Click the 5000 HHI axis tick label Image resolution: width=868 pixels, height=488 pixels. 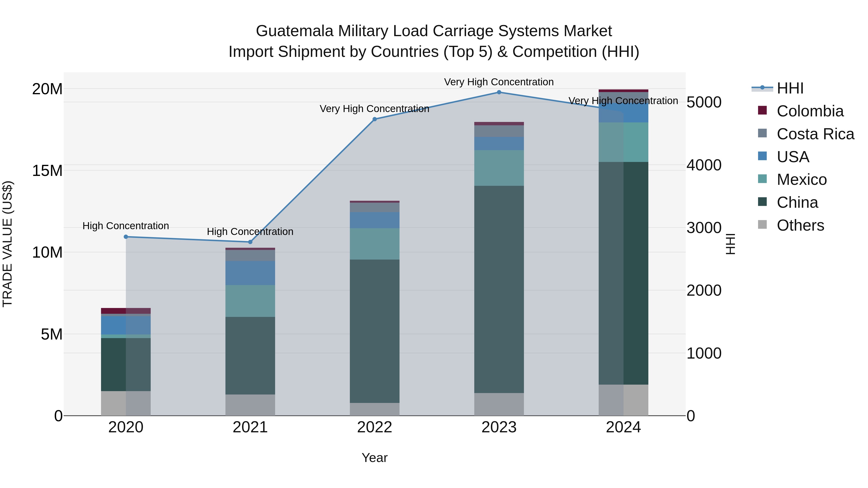pyautogui.click(x=704, y=102)
